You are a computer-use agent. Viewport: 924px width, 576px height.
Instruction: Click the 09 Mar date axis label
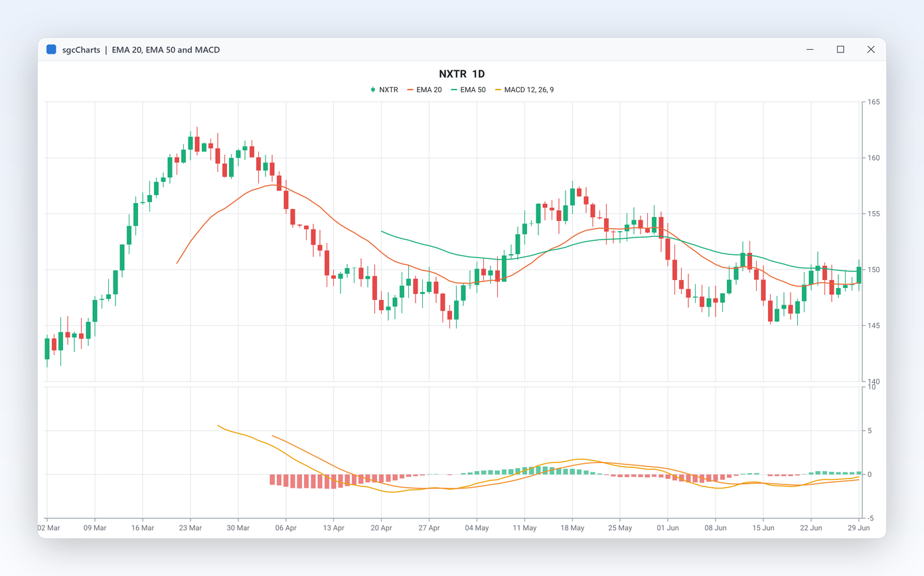click(x=95, y=528)
